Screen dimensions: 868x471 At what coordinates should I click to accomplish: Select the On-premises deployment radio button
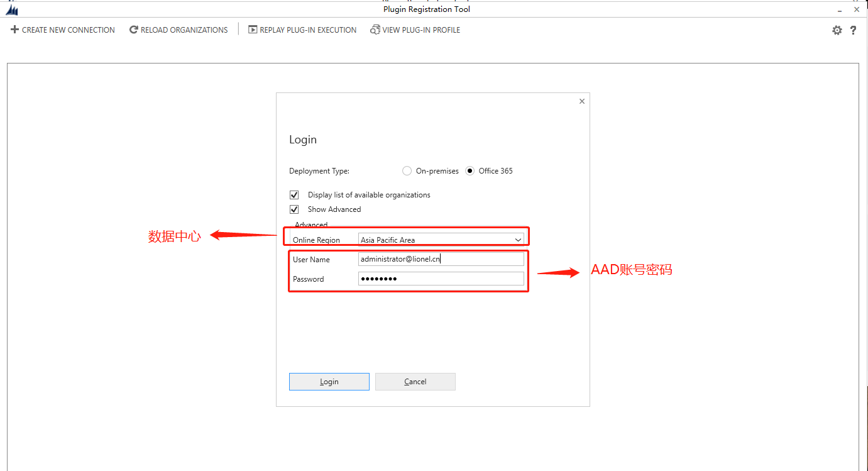click(x=407, y=171)
